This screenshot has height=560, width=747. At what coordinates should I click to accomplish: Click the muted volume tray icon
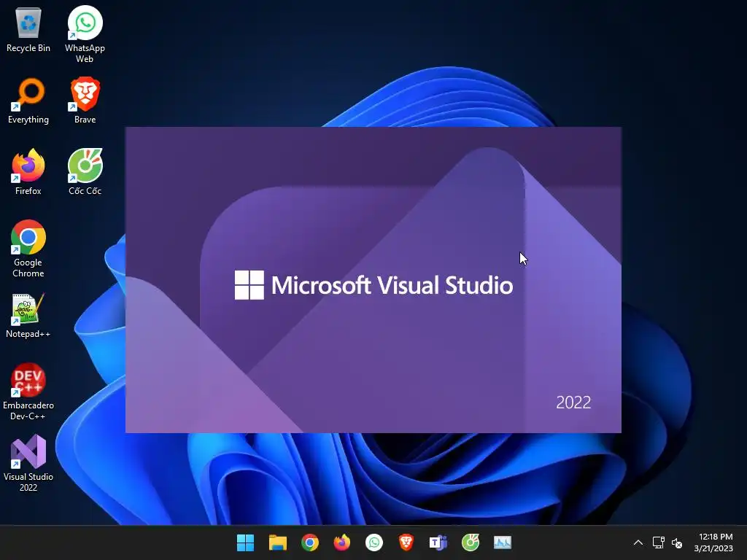pos(676,542)
